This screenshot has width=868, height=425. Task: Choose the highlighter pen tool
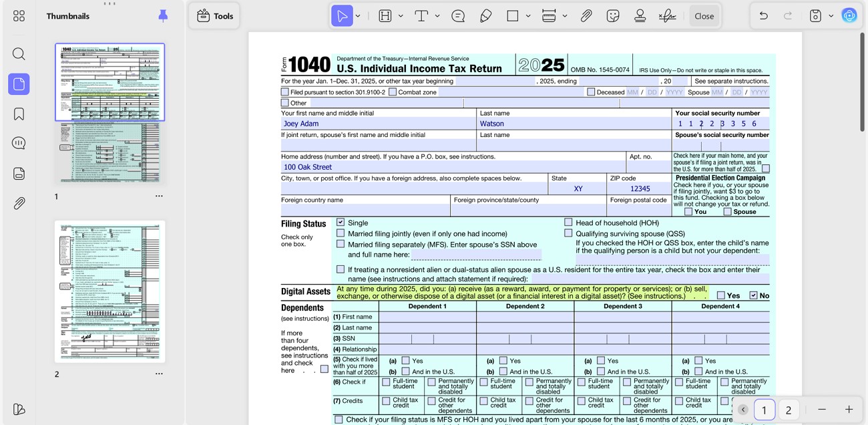click(x=485, y=16)
